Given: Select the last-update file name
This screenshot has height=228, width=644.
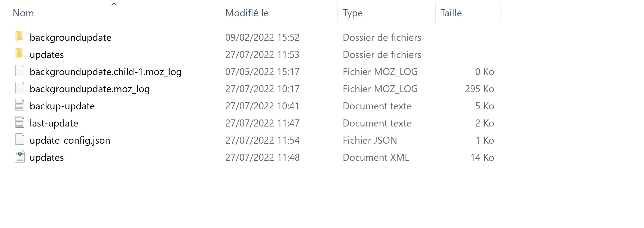Looking at the screenshot, I should [x=54, y=123].
